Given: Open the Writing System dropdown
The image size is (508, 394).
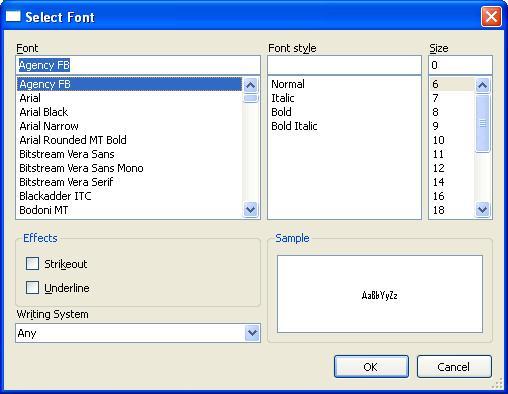Looking at the screenshot, I should [x=252, y=333].
